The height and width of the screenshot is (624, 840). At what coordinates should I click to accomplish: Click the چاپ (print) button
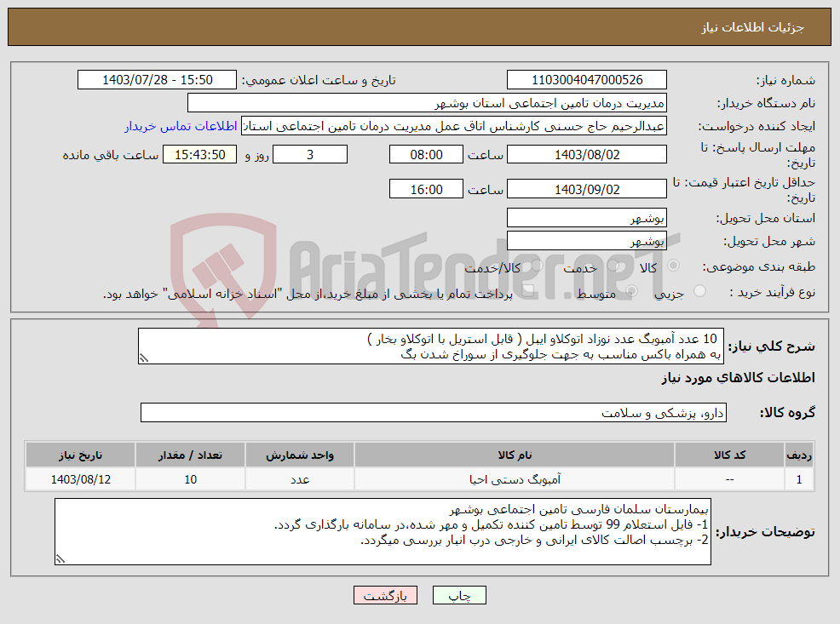coord(459,595)
